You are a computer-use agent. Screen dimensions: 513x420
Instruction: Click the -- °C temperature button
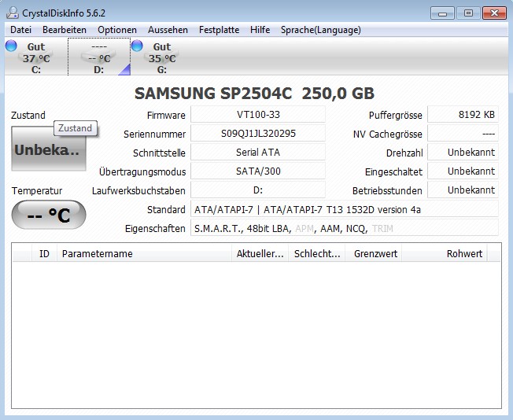pyautogui.click(x=49, y=215)
